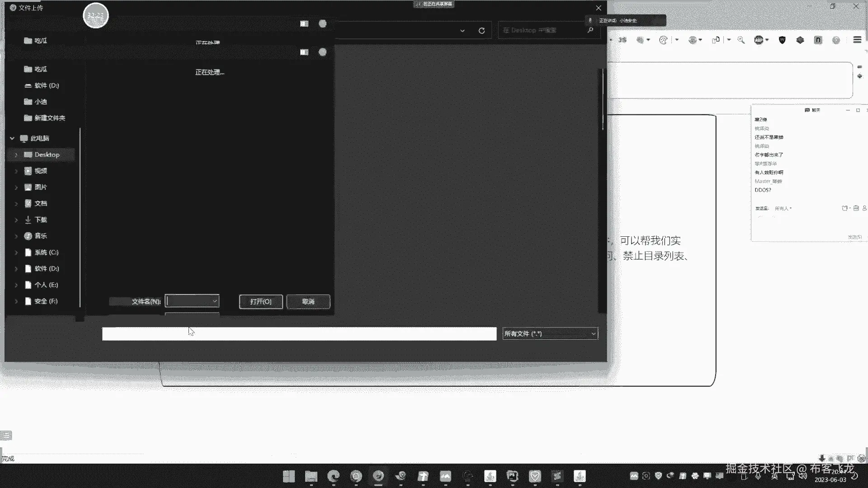This screenshot has height=488, width=868.
Task: Click the wide white file name field
Action: 299,334
